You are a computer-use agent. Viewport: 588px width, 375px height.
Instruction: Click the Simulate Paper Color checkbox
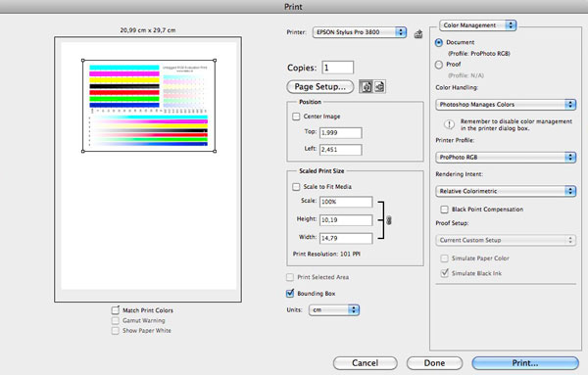click(444, 258)
